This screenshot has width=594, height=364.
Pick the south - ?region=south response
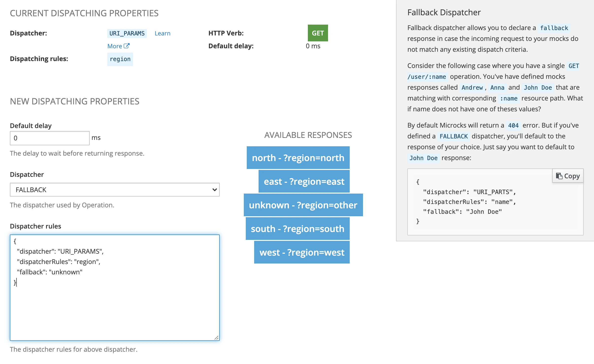(x=297, y=229)
